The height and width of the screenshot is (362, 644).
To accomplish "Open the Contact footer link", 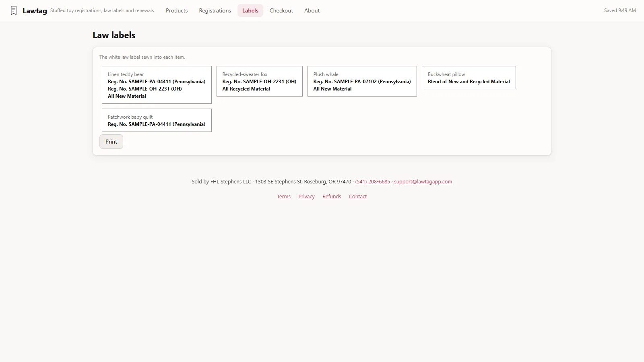I will (x=358, y=197).
